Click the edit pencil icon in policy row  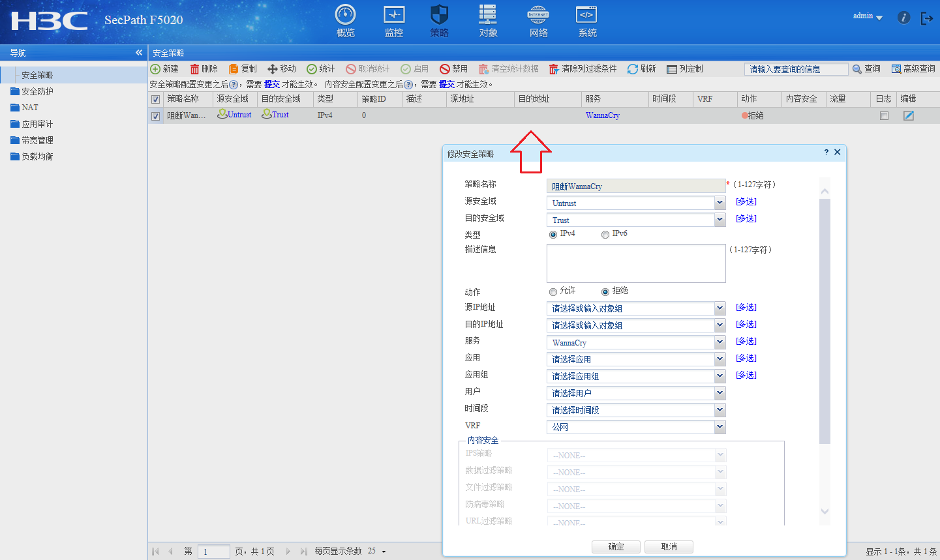coord(908,115)
